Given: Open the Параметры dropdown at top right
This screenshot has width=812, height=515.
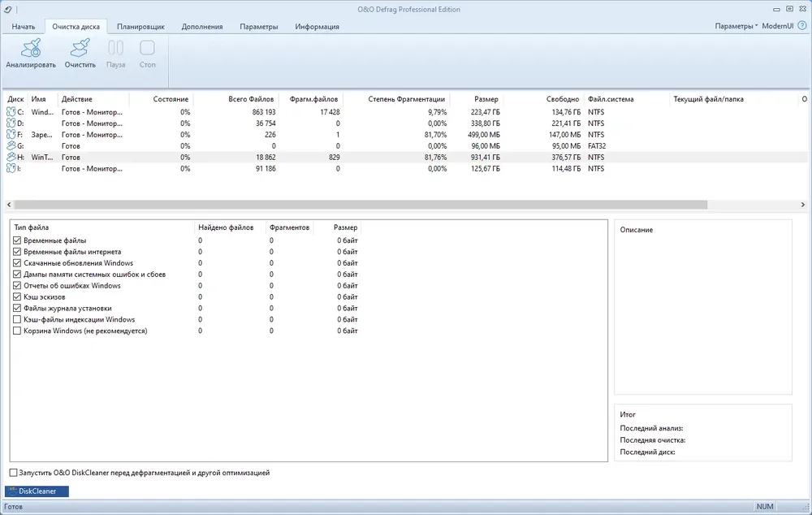Looking at the screenshot, I should (x=736, y=26).
